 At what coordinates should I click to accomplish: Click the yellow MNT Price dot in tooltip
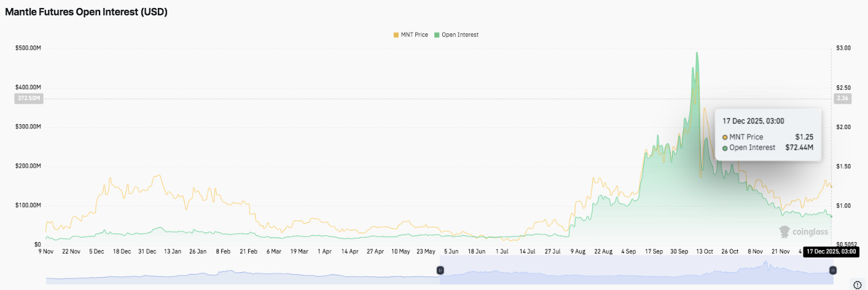pyautogui.click(x=725, y=137)
